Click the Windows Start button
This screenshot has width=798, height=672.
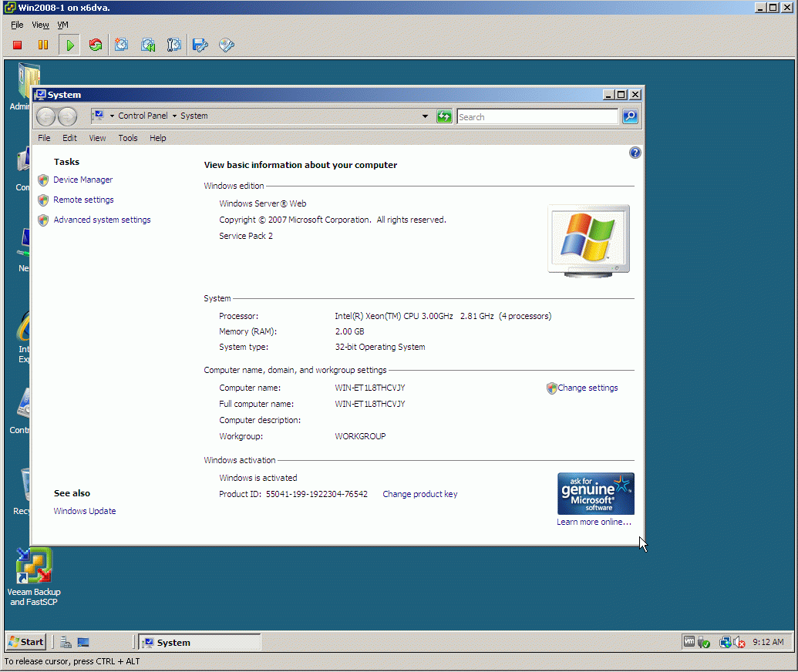pyautogui.click(x=26, y=642)
